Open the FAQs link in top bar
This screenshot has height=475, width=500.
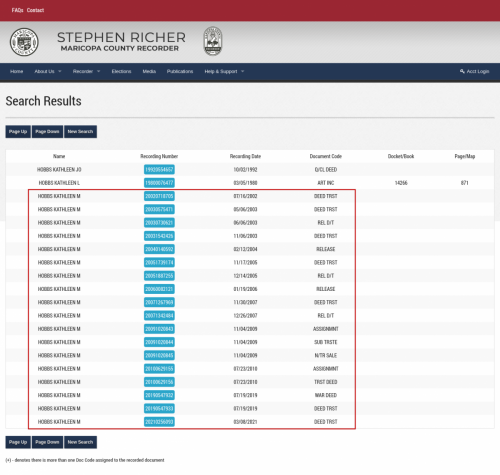(17, 10)
